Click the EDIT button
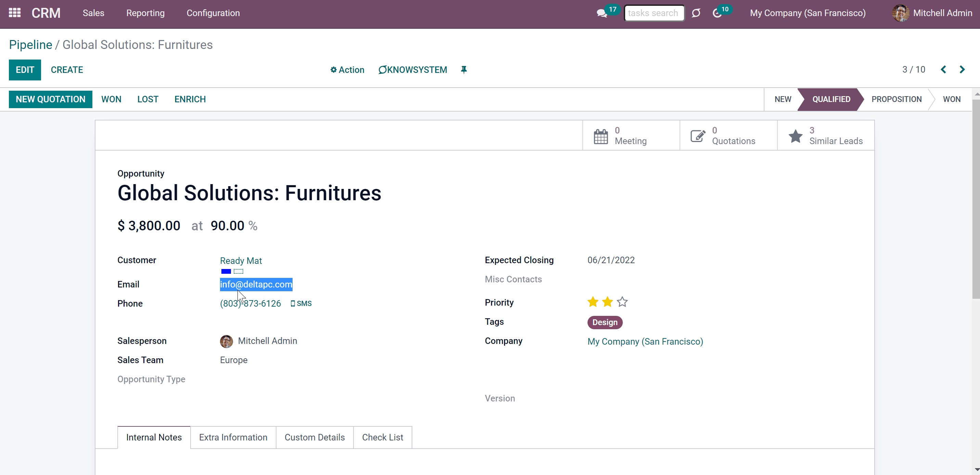 [x=25, y=70]
